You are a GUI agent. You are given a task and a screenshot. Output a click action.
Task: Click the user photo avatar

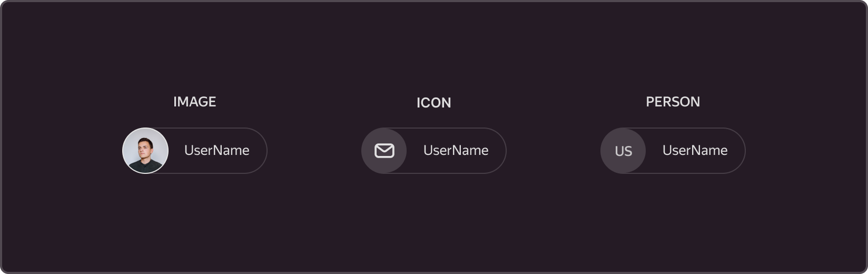[x=145, y=151]
